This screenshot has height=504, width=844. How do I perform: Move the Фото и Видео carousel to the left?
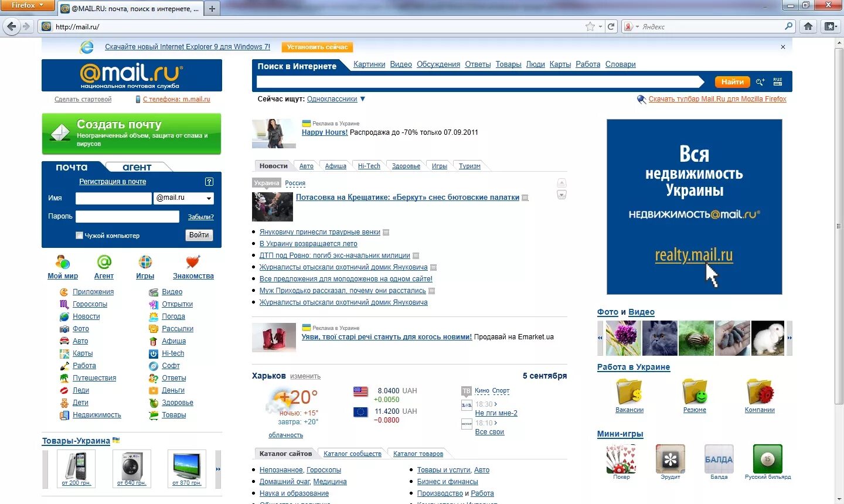pos(600,338)
